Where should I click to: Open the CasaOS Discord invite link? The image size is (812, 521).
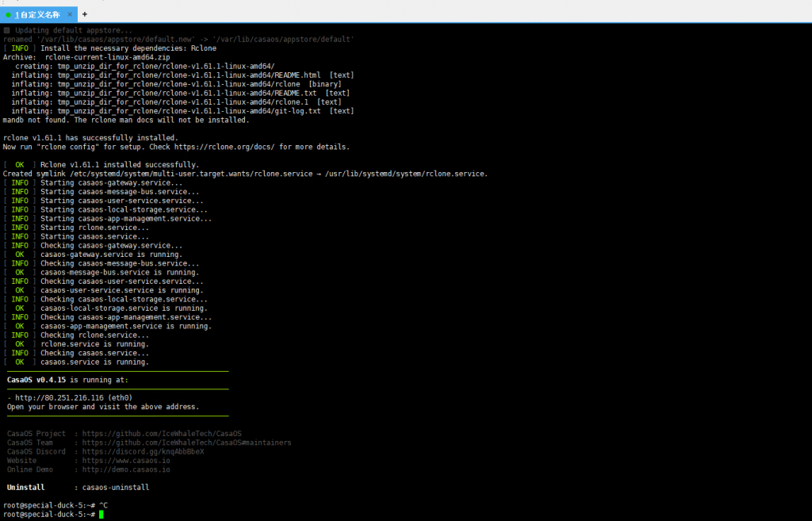point(143,451)
